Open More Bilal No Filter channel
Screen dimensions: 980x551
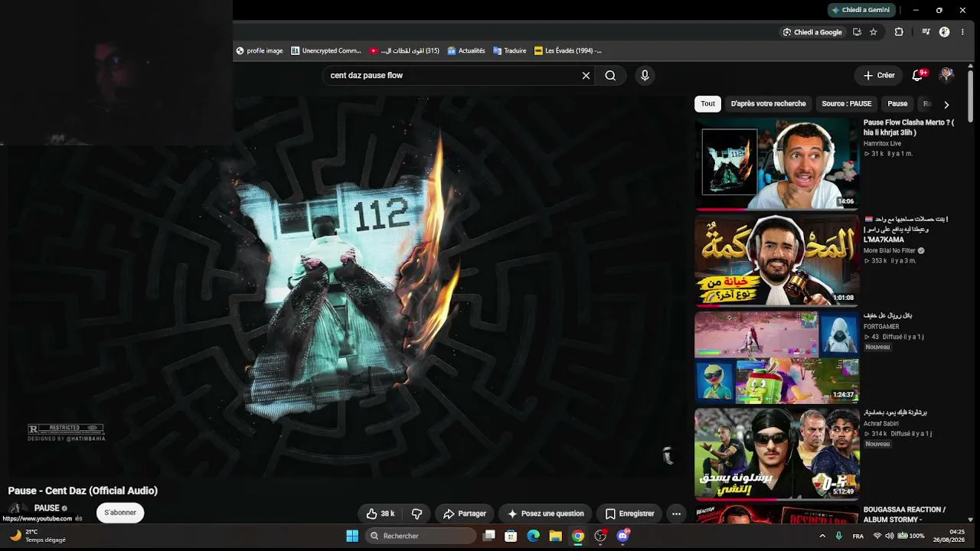(890, 250)
